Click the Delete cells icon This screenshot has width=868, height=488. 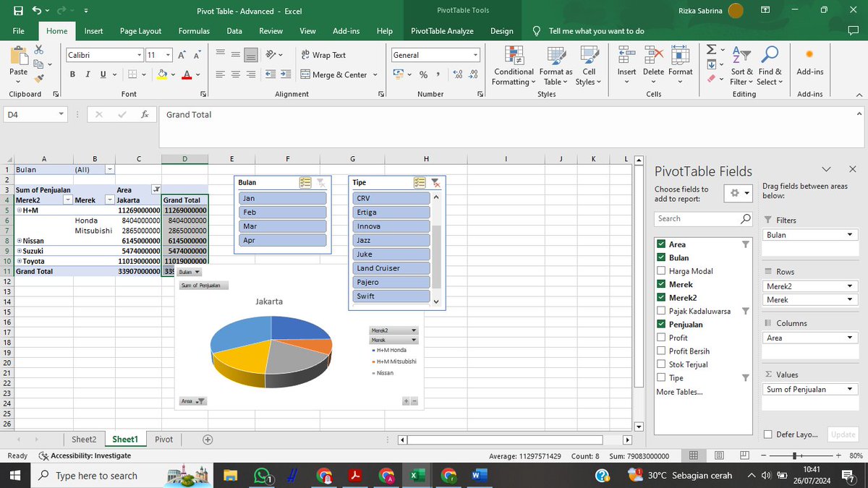pyautogui.click(x=653, y=55)
